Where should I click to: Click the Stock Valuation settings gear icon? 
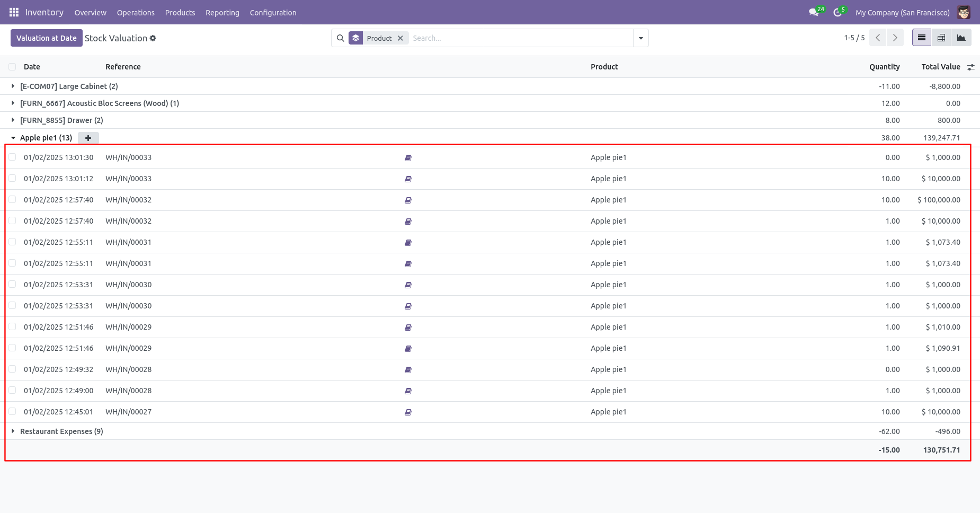(x=153, y=38)
